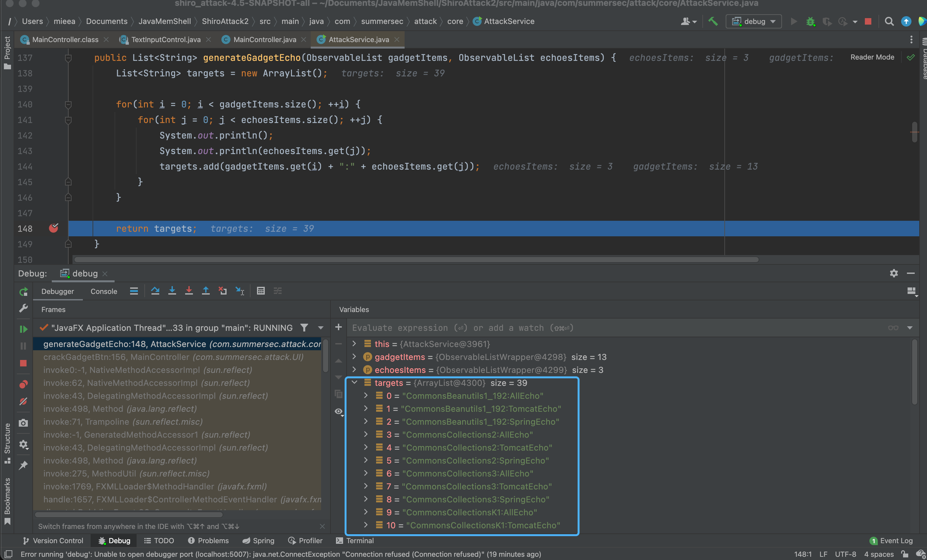The image size is (927, 560).
Task: Click Drop Frame icon
Action: (x=223, y=291)
